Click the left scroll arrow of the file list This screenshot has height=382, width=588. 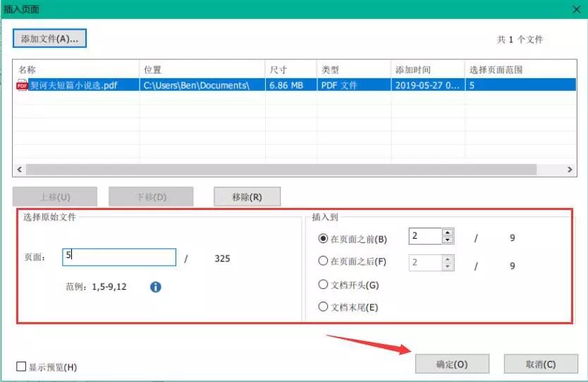pyautogui.click(x=20, y=170)
